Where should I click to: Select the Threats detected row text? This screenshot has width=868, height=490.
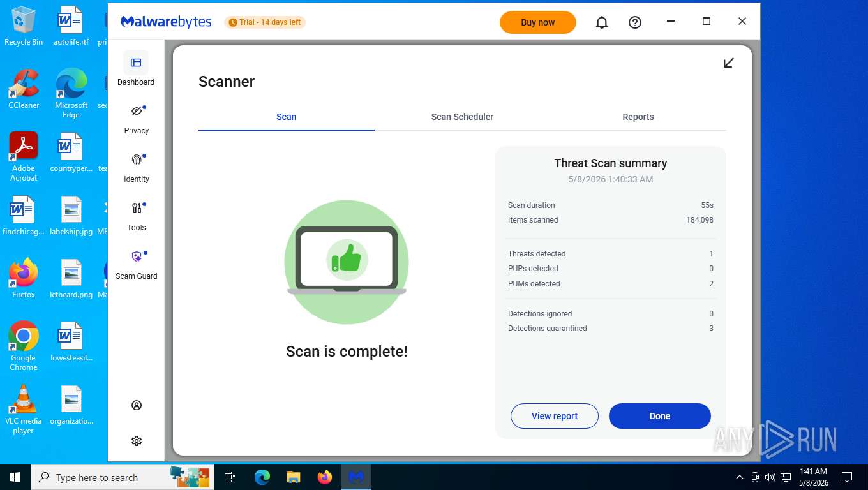click(537, 254)
